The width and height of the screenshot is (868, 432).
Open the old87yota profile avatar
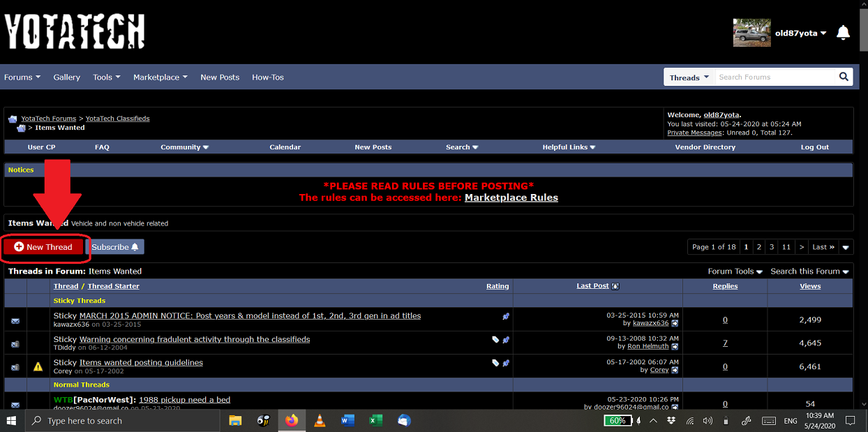click(x=751, y=33)
